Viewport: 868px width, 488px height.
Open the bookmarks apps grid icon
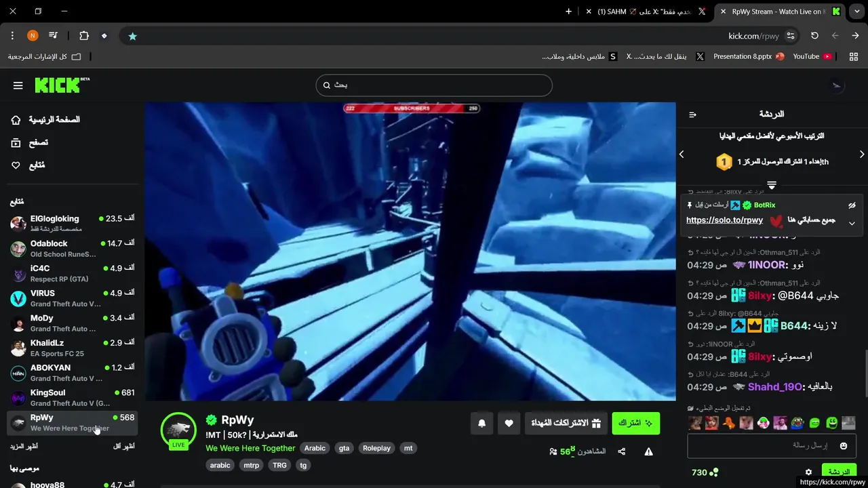[853, 57]
